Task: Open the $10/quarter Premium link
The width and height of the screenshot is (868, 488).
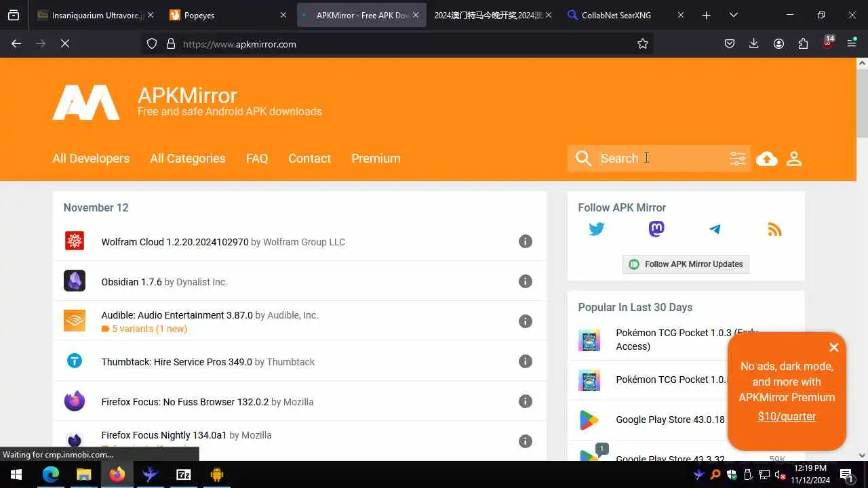Action: click(787, 417)
